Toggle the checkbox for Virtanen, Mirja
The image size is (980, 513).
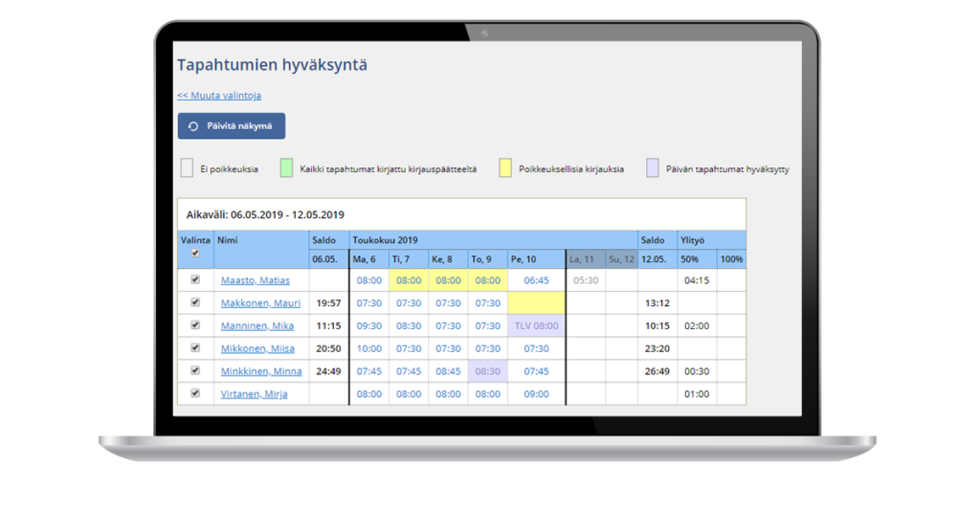click(x=195, y=393)
